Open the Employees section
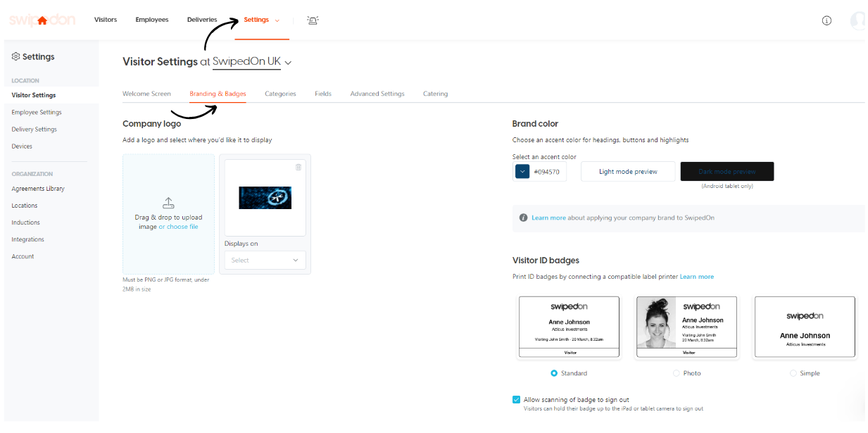This screenshot has width=868, height=433. pos(151,20)
